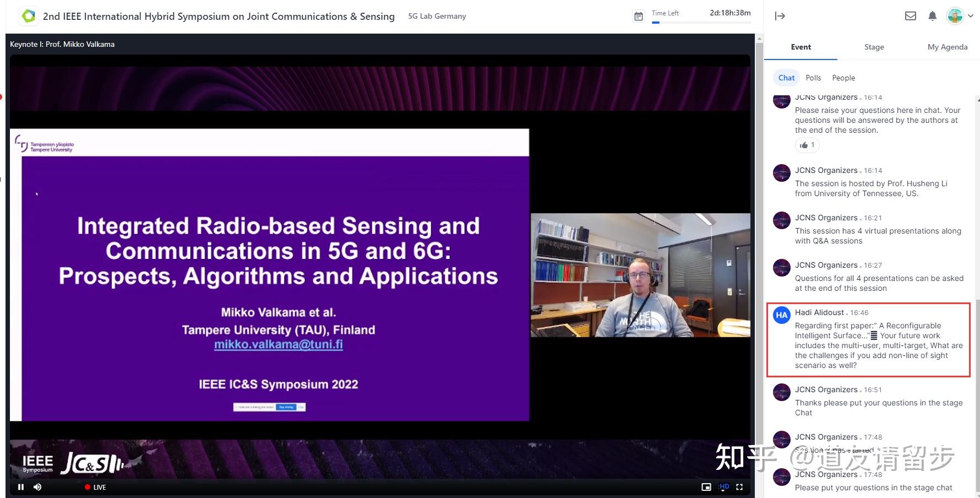Open notifications via bell icon
980x498 pixels.
coord(932,16)
